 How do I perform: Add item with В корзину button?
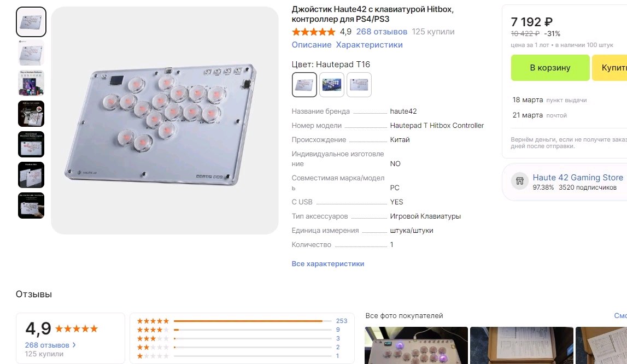coord(550,68)
